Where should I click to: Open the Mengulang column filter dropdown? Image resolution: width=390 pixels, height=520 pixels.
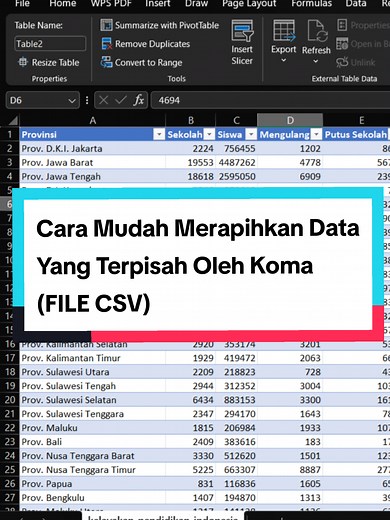316,134
